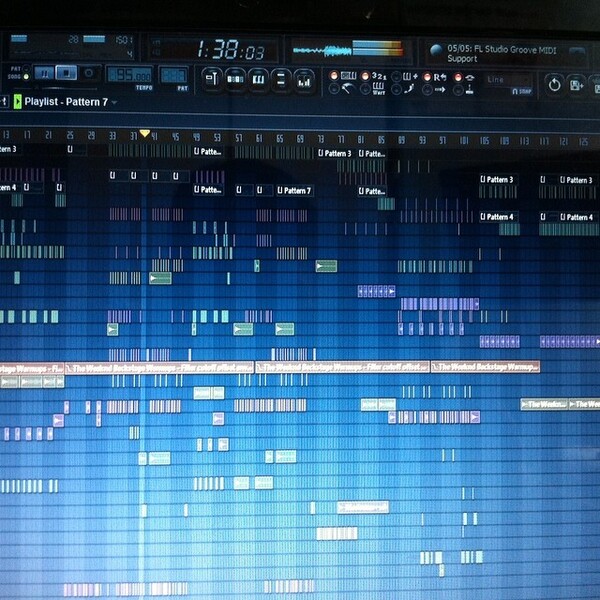Open the step sequencer window

pos(235,80)
